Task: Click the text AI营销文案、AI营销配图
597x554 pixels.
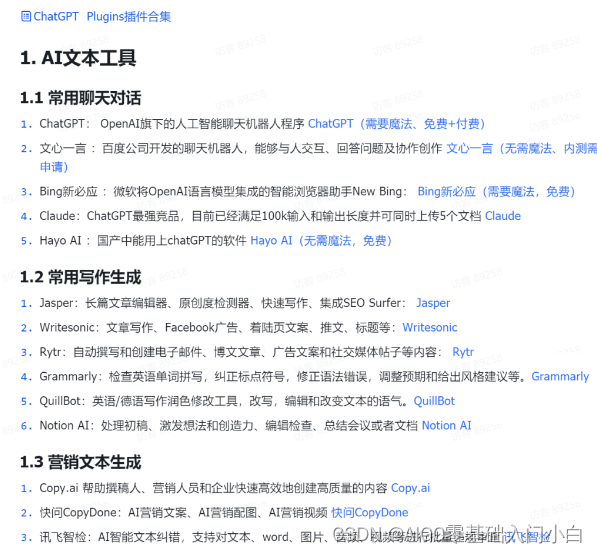Action: click(x=192, y=513)
